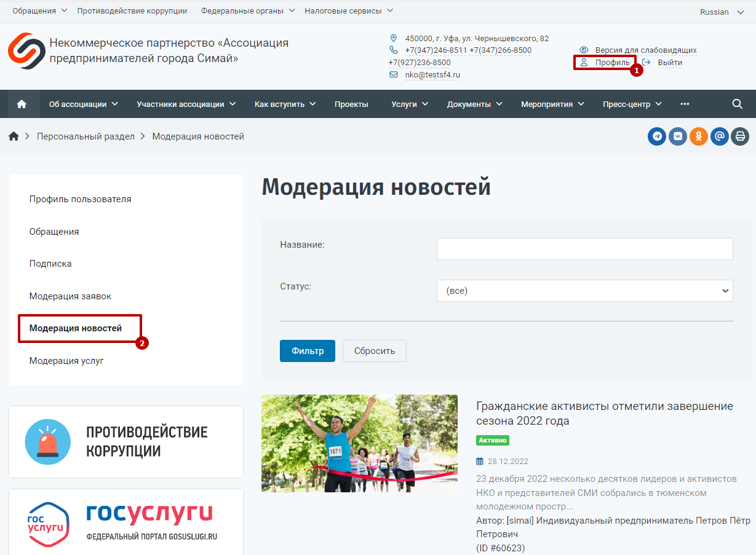Click the breadcrumb home icon

[14, 136]
